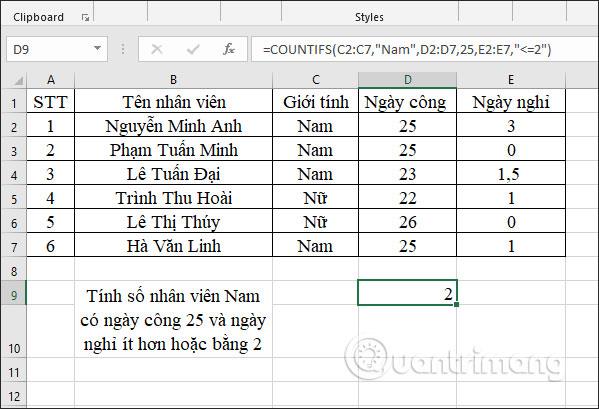The image size is (599, 409).
Task: Select row 1 header
Action: (x=14, y=102)
